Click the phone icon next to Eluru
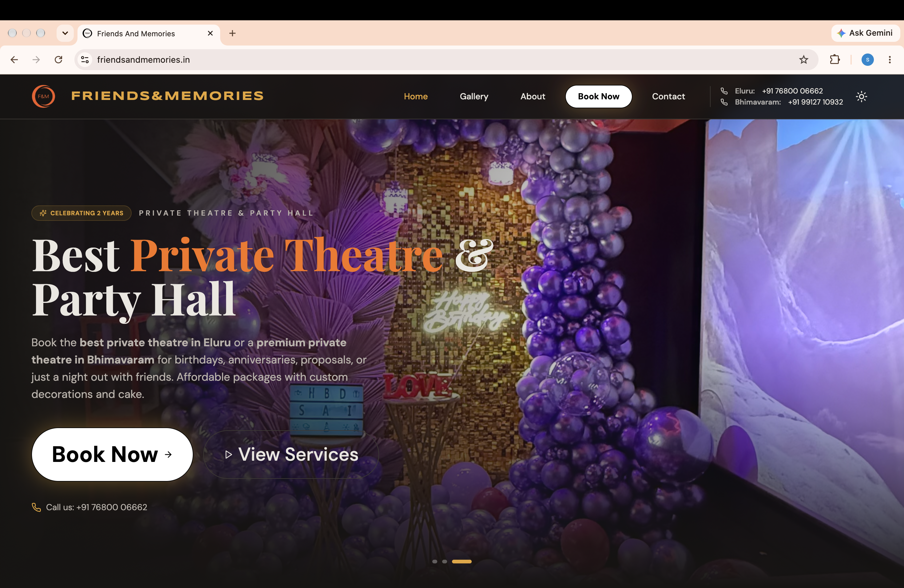 tap(724, 91)
